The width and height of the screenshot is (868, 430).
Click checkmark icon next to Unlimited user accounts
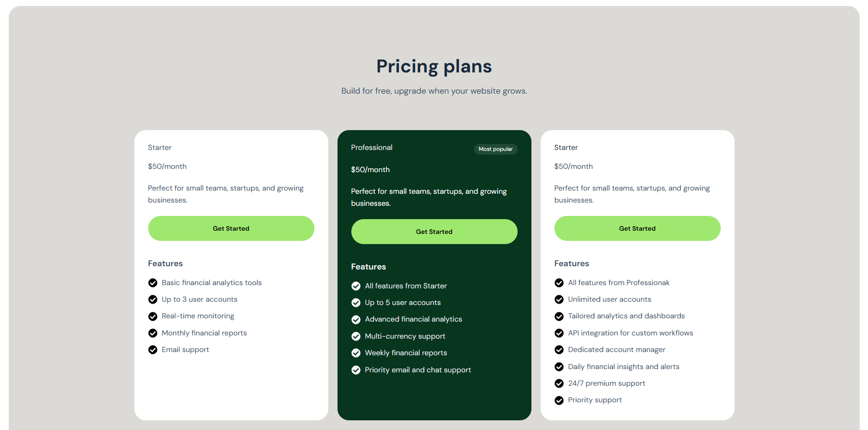559,299
